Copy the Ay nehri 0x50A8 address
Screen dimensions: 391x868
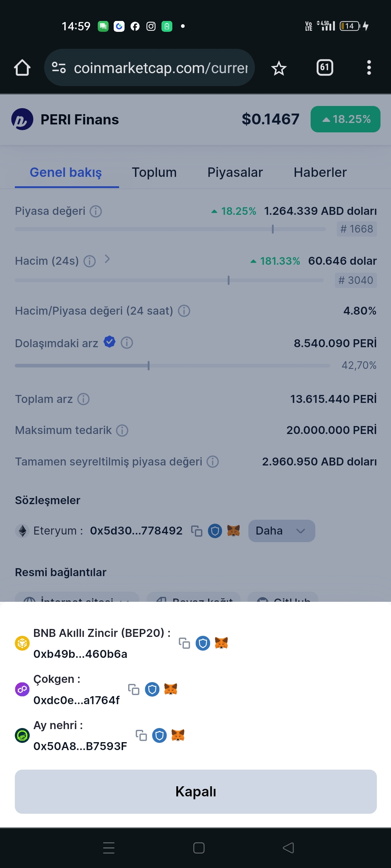pyautogui.click(x=141, y=735)
